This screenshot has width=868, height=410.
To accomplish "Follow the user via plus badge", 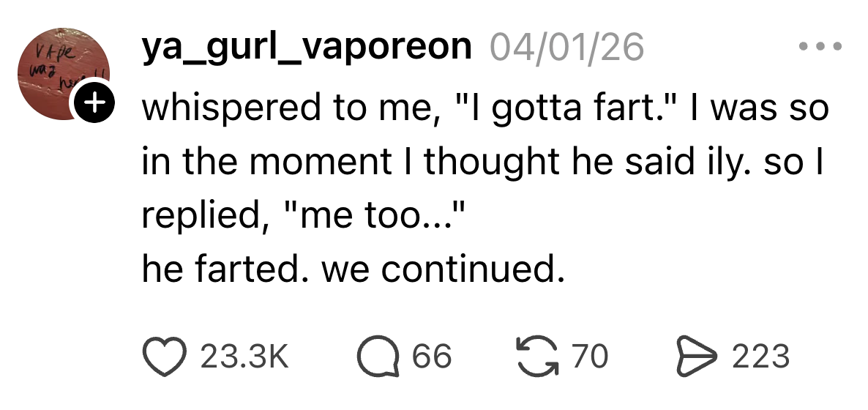I will point(92,105).
